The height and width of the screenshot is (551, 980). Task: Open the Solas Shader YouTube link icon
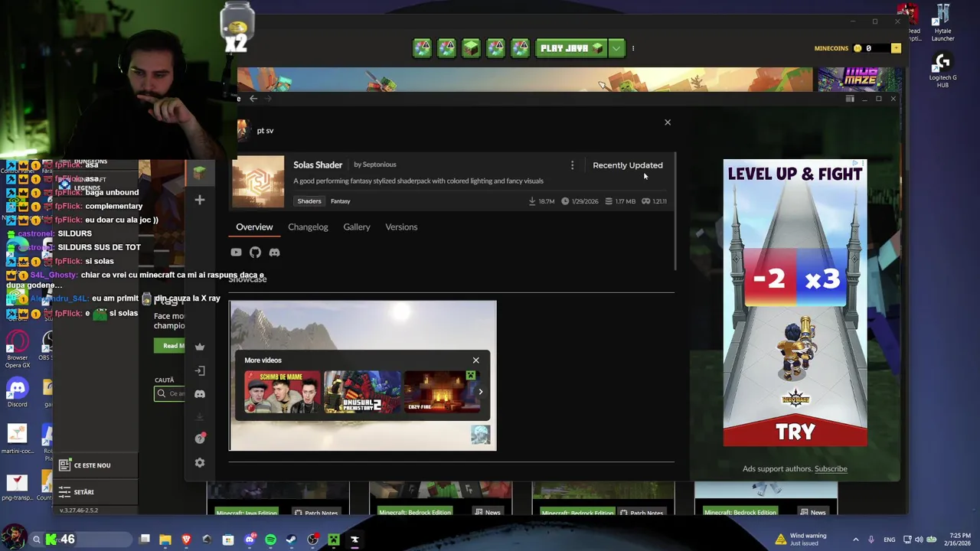coord(236,253)
